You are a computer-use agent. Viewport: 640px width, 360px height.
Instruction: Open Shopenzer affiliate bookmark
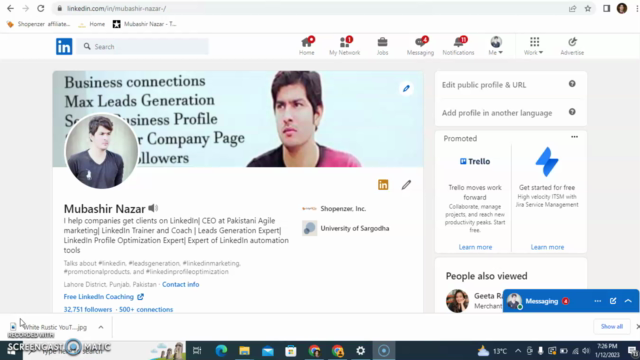38,24
